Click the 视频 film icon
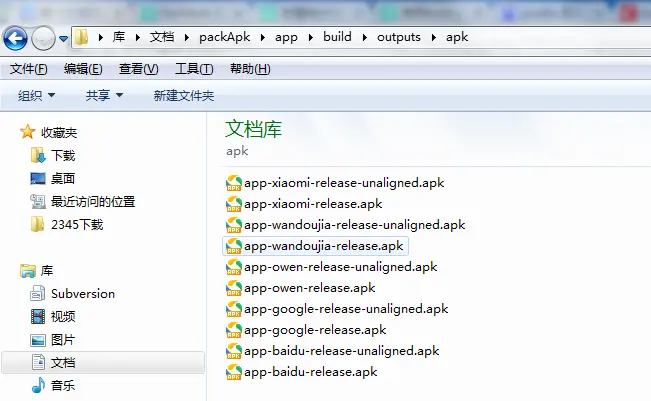 (38, 317)
